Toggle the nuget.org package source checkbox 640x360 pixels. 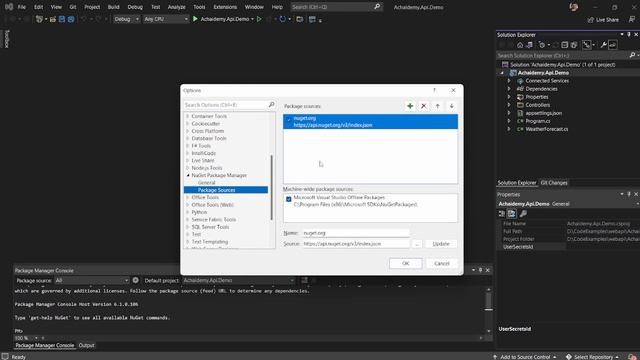point(289,120)
